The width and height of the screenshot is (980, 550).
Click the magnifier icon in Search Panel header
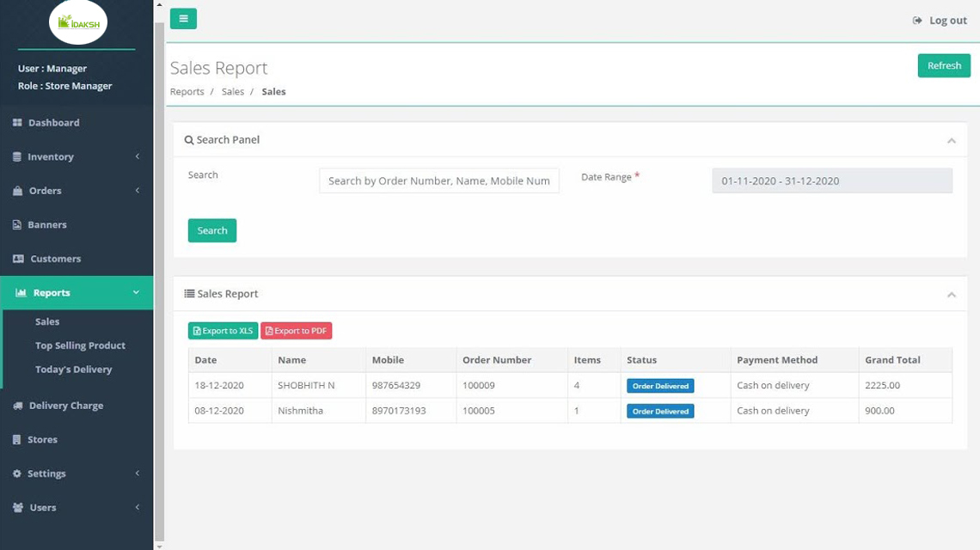189,140
